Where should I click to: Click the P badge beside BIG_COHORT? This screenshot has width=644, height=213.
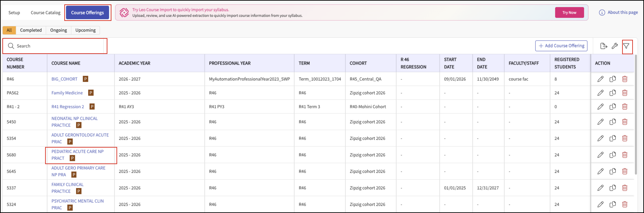[86, 79]
